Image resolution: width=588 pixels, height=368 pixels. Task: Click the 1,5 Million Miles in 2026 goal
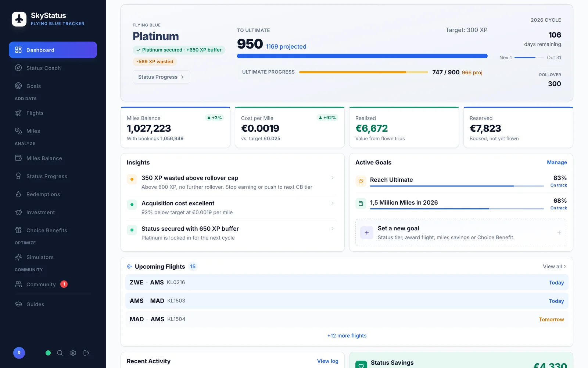click(461, 204)
